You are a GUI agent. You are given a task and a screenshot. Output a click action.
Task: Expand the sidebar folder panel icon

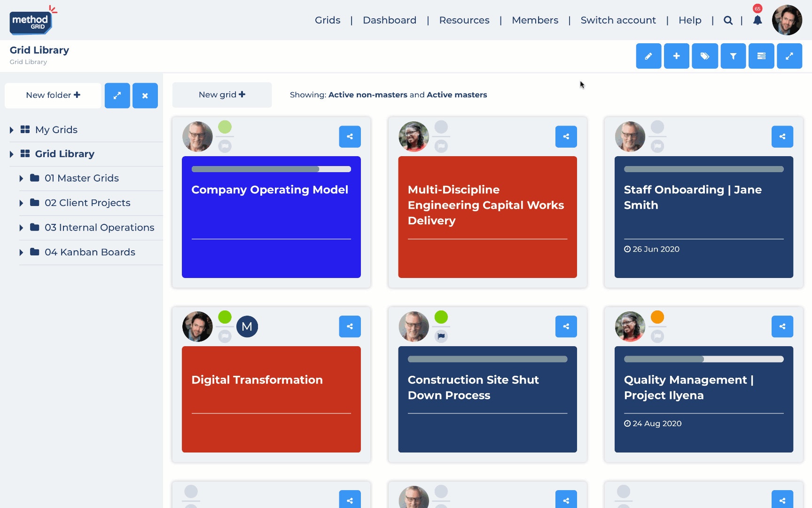click(117, 95)
